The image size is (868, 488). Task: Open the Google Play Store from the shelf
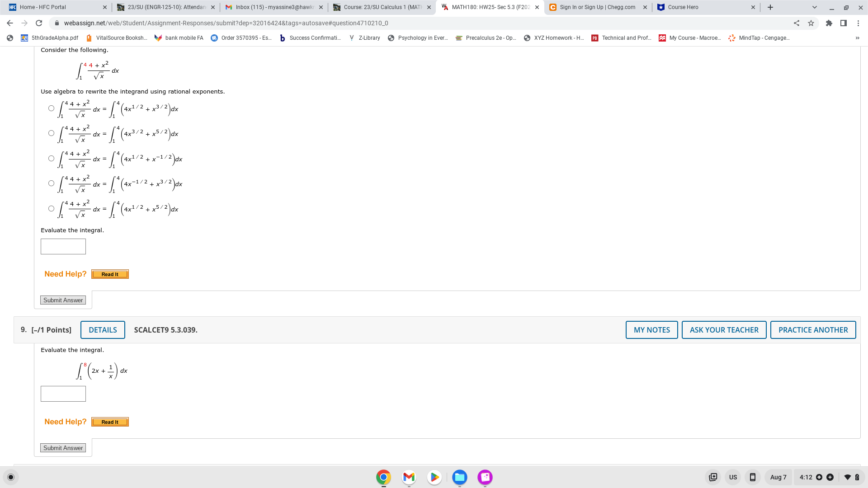click(x=434, y=477)
